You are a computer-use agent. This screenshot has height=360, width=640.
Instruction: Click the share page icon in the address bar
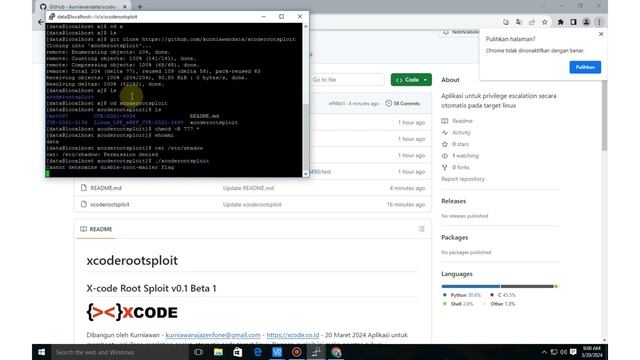[531, 22]
